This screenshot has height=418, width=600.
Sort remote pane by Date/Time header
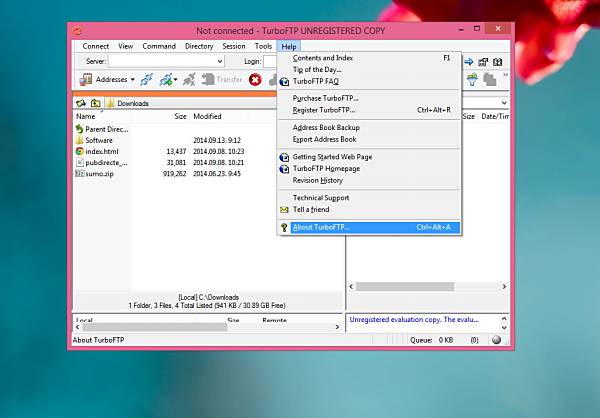pos(494,116)
